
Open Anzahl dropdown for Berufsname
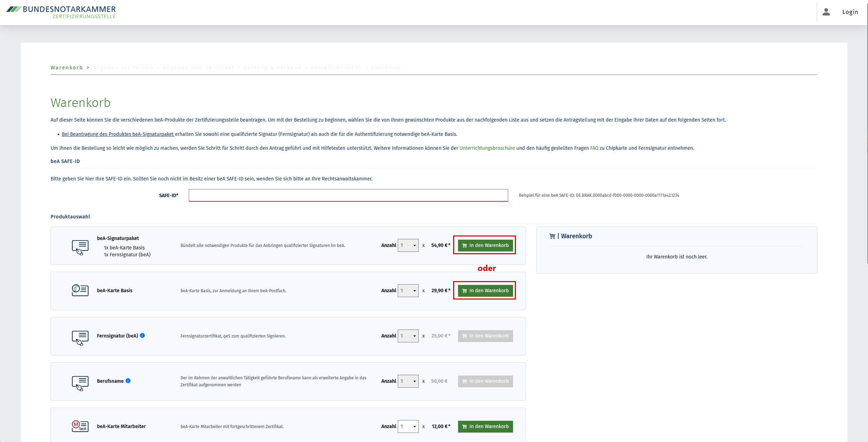tap(408, 381)
